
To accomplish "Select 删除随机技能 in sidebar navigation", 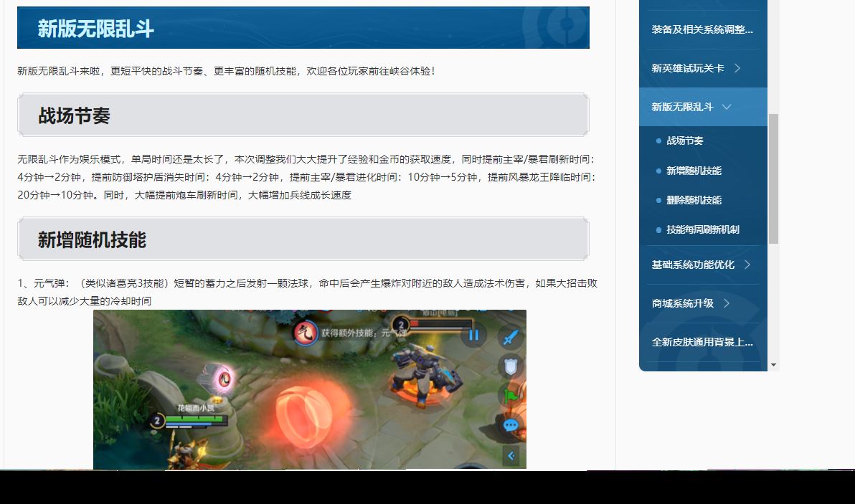I will [694, 200].
